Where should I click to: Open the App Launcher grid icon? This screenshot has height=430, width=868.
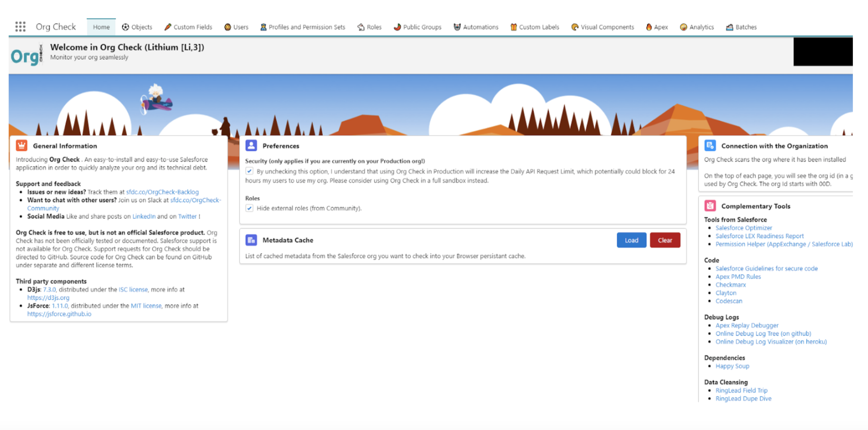click(20, 27)
